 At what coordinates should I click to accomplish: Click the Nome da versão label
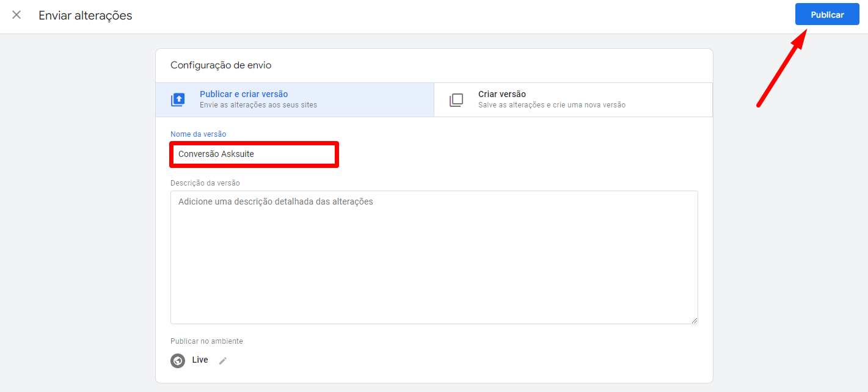click(x=199, y=134)
